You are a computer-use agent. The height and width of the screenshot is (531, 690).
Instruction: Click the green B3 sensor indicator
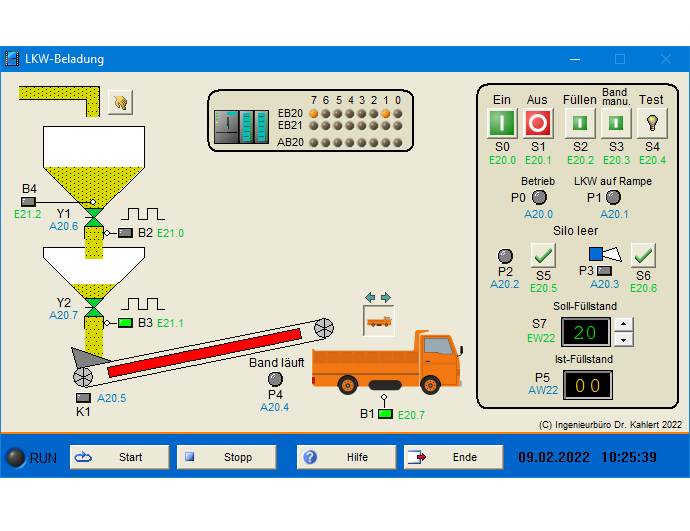coord(125,323)
